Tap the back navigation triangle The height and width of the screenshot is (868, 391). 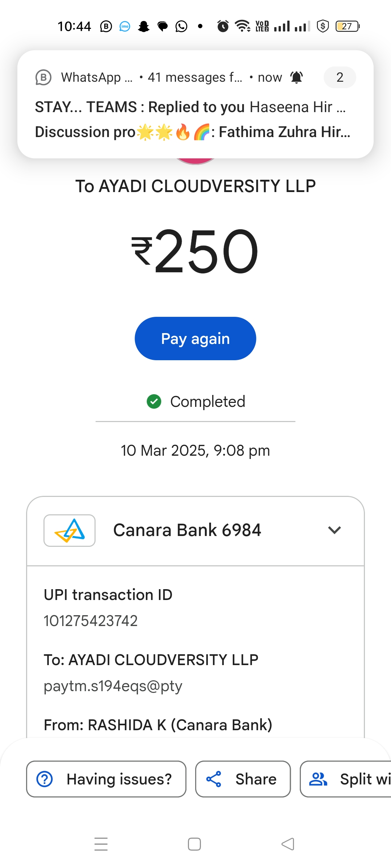tap(288, 844)
